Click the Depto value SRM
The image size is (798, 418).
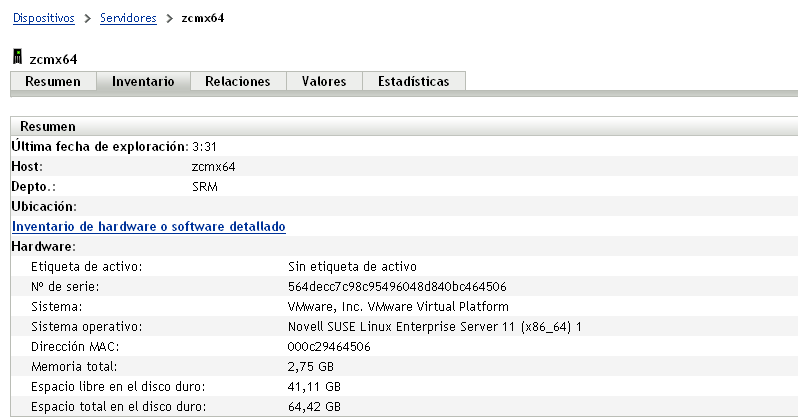pos(204,186)
